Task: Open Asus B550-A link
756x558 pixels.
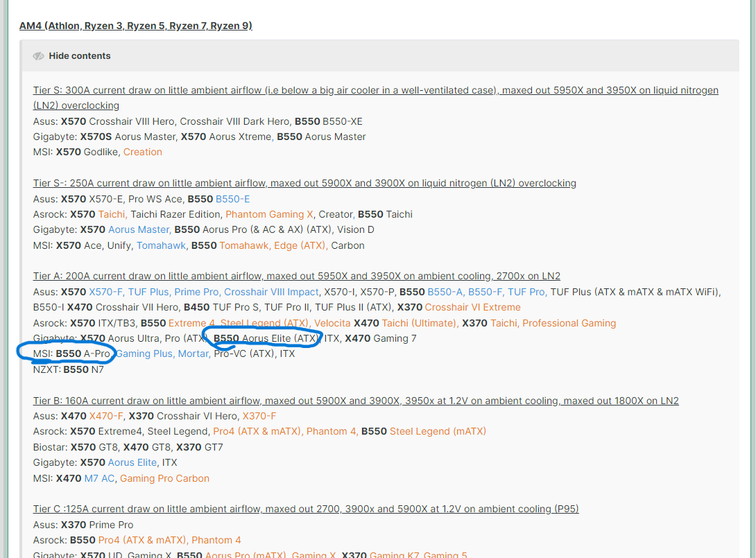Action: pyautogui.click(x=446, y=292)
